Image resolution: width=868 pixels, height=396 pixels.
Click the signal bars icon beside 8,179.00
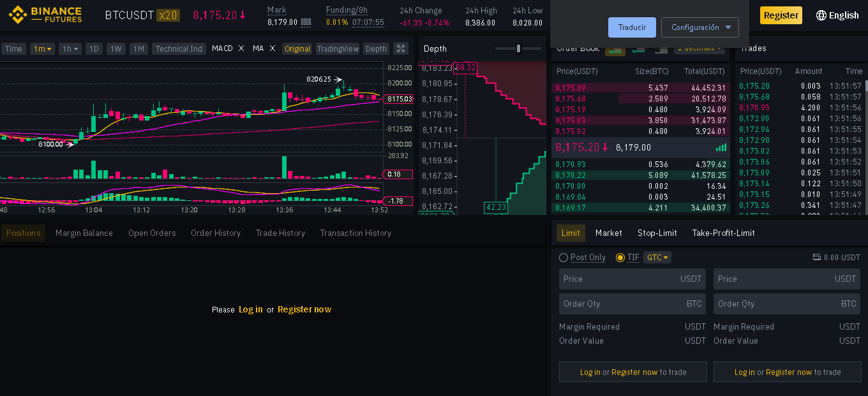[x=721, y=147]
